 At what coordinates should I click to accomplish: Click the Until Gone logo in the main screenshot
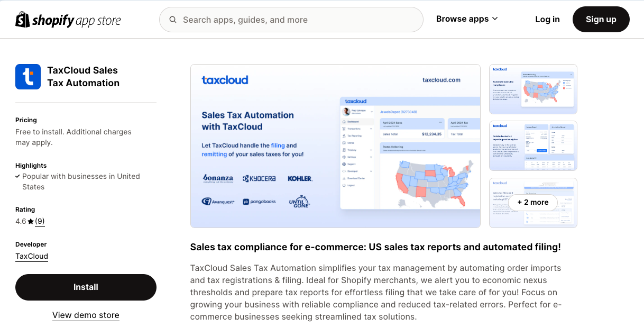pos(299,201)
